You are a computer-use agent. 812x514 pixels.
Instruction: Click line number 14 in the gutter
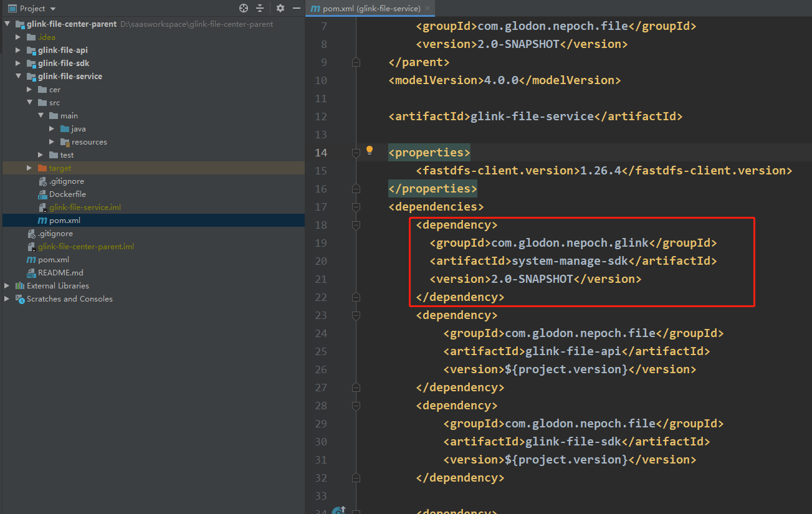click(x=321, y=152)
